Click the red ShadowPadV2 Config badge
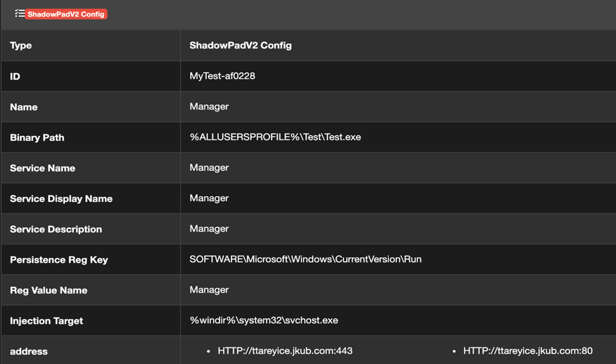This screenshot has width=616, height=364. [66, 14]
